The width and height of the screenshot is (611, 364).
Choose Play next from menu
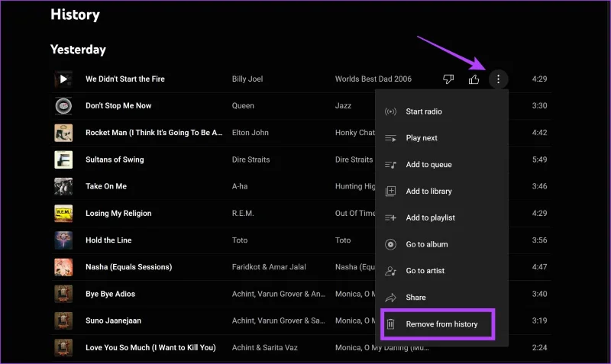(x=442, y=138)
